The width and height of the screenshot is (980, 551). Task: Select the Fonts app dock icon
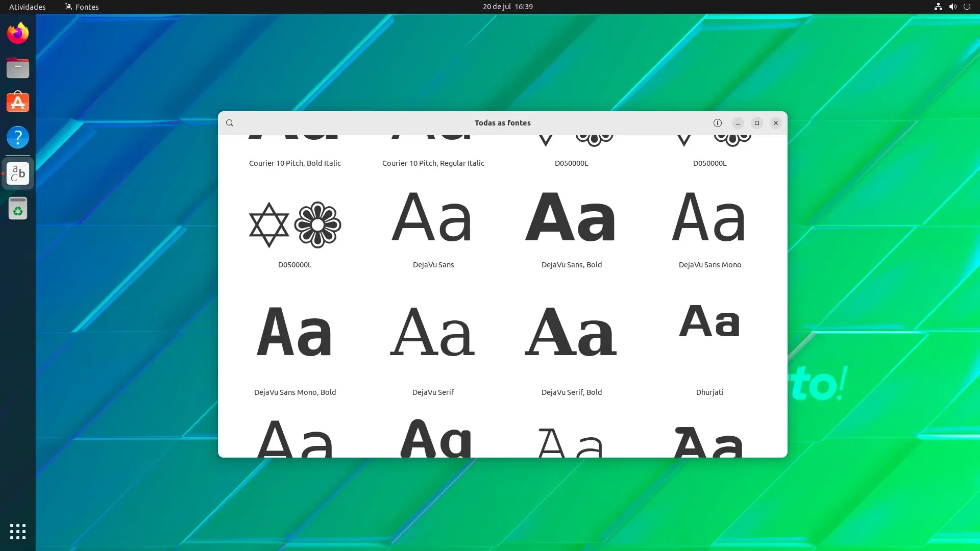pos(18,173)
